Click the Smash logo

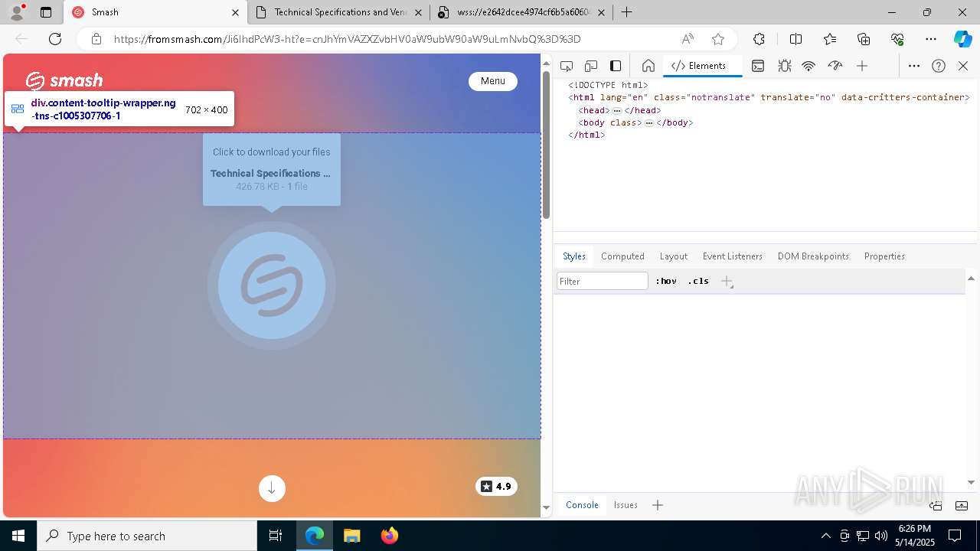click(64, 80)
